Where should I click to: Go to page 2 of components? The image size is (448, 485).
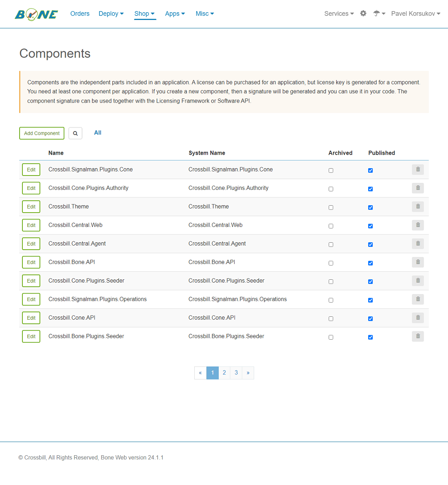click(224, 373)
